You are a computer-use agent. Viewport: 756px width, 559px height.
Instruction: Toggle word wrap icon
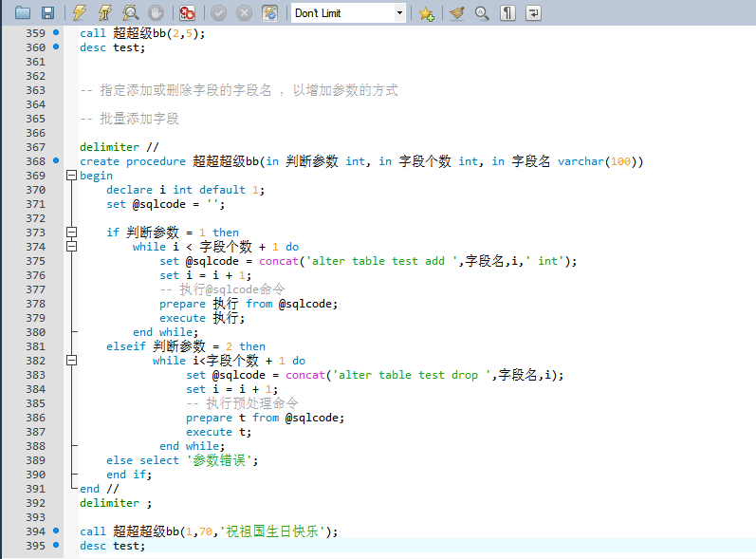coord(533,13)
